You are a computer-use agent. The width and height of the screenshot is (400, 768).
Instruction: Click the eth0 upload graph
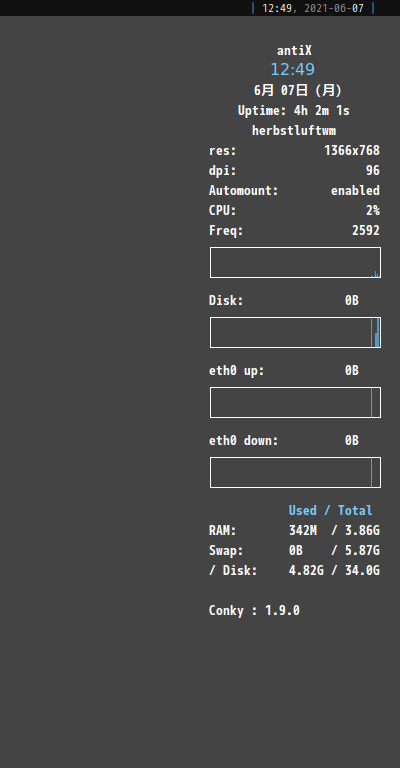pos(295,403)
